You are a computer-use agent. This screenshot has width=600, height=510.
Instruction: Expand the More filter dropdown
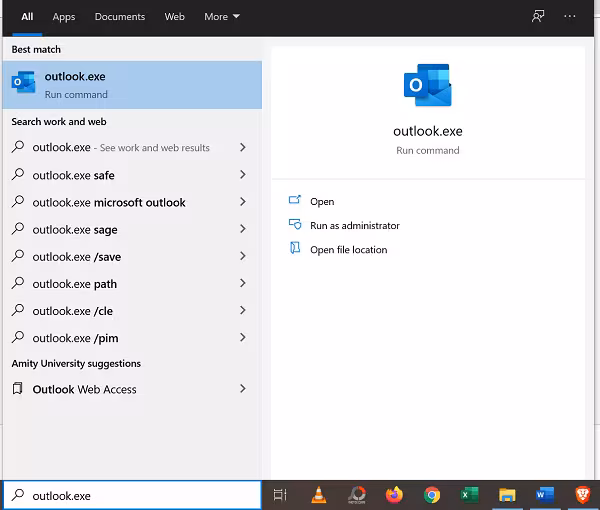[222, 17]
